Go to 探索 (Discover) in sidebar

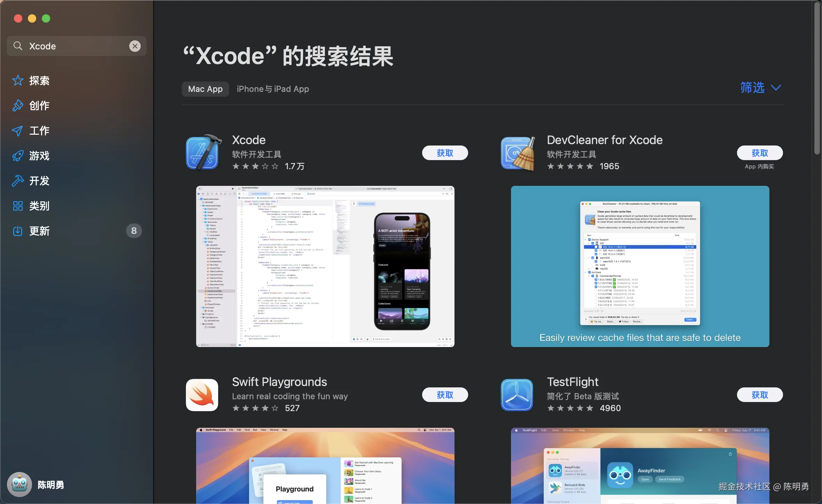(39, 81)
